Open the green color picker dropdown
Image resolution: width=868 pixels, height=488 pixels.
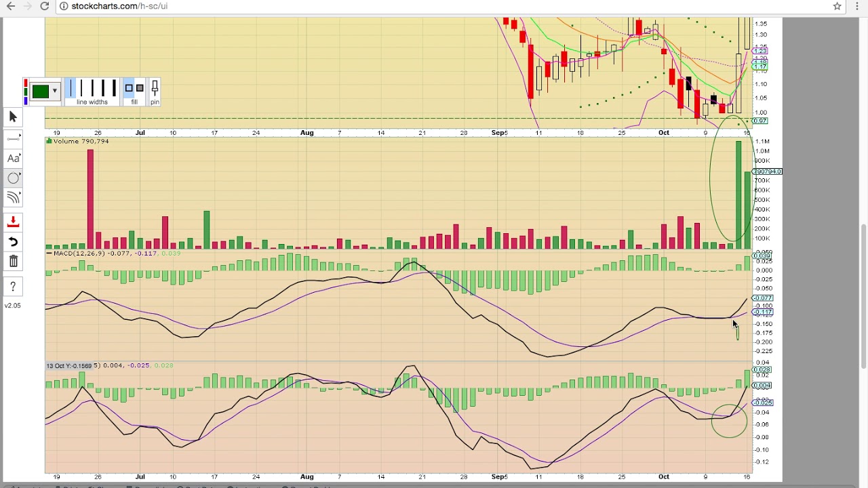(x=45, y=91)
